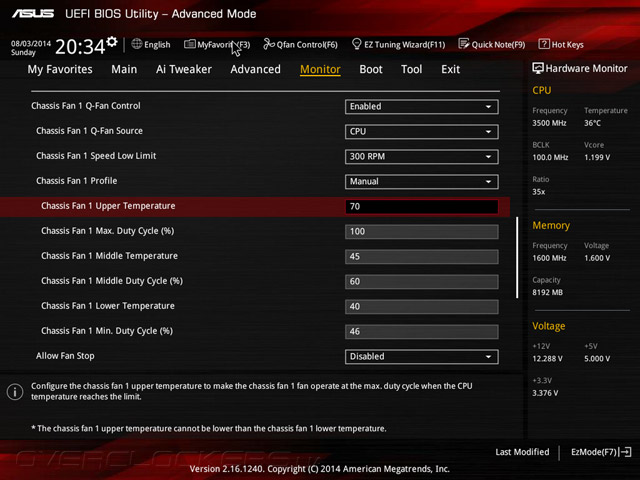Select the Monitor tab
Screen dimensions: 640x480
pos(320,69)
